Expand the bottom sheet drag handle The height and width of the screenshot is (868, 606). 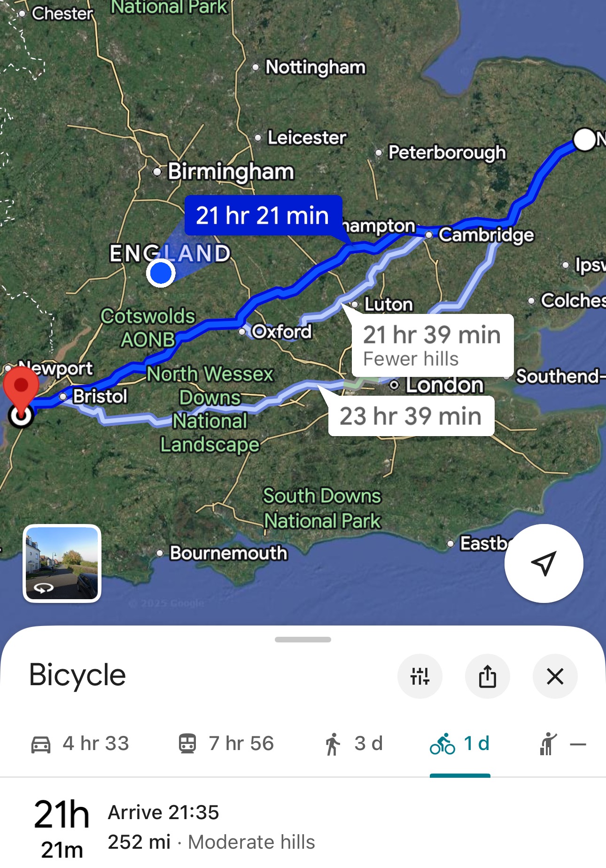[303, 640]
